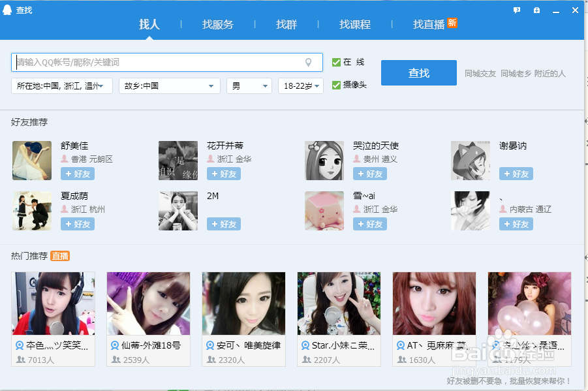The width and height of the screenshot is (588, 391).
Task: Uncheck the 在线 online checkbox
Action: tap(336, 62)
